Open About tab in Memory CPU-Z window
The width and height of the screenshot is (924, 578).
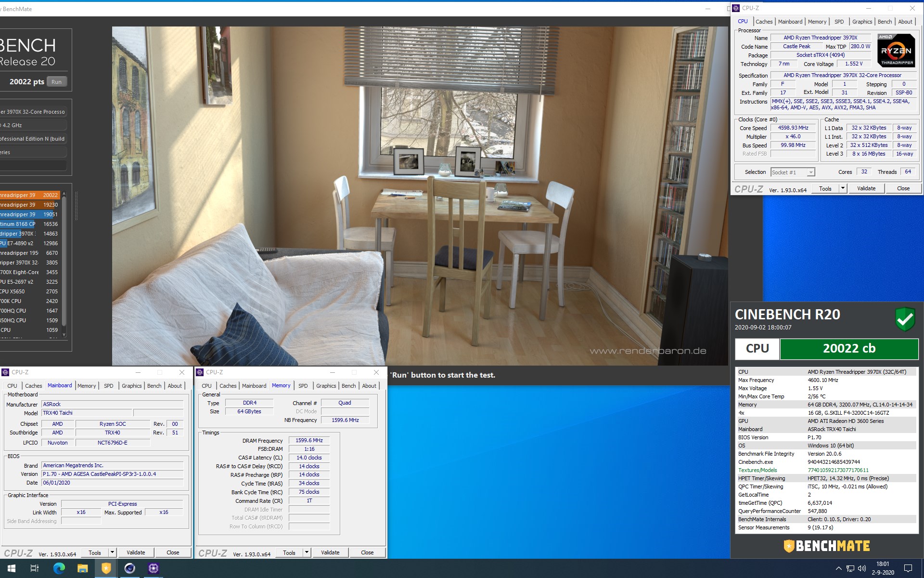[369, 386]
